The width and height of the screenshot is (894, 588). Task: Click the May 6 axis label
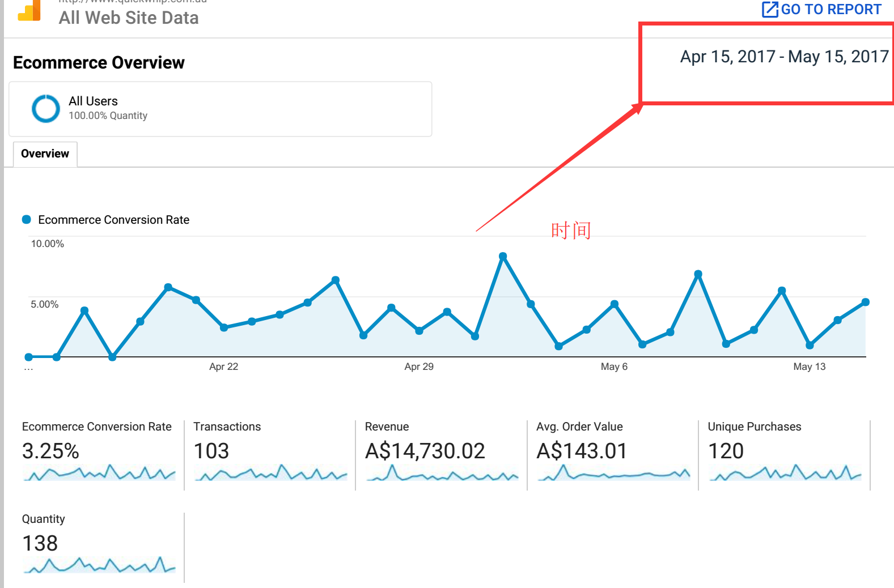(x=614, y=367)
